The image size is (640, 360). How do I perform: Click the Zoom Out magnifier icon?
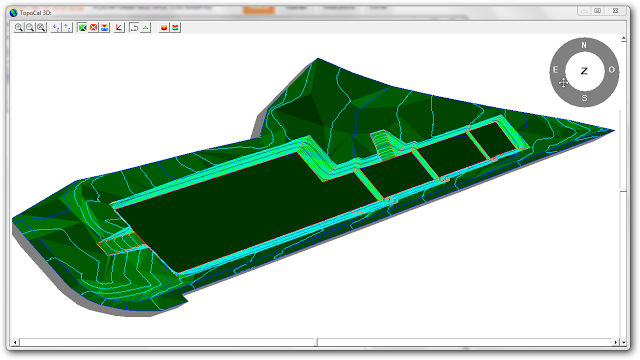pos(30,27)
